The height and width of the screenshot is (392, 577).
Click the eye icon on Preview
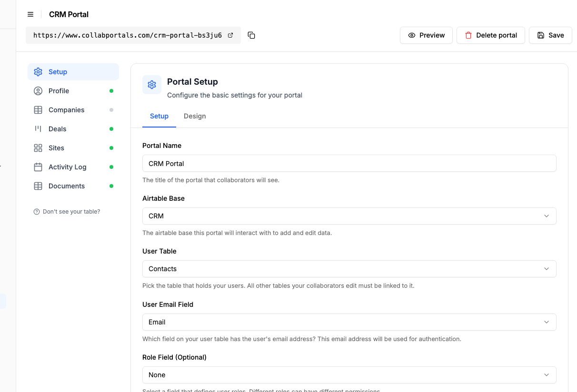[x=412, y=35]
